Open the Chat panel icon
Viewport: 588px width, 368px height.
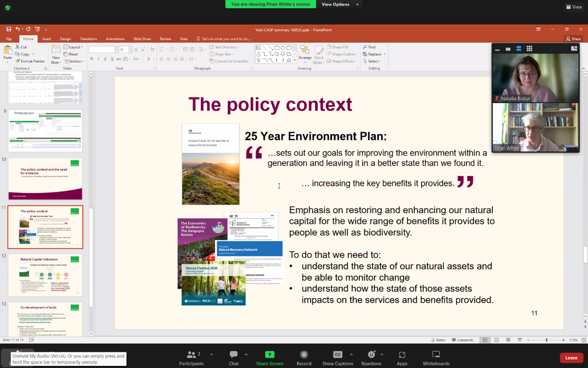pos(234,355)
